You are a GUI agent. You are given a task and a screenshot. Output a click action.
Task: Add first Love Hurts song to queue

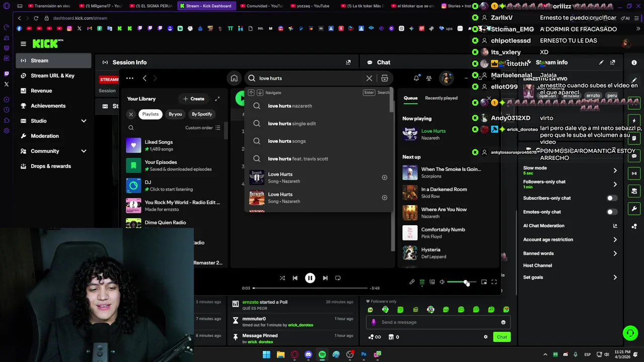pyautogui.click(x=384, y=177)
